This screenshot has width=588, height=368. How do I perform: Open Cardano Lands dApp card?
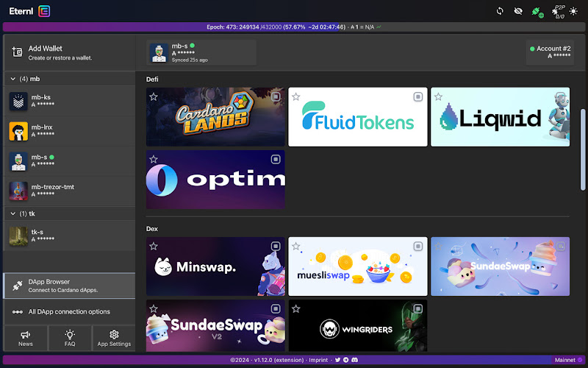215,117
